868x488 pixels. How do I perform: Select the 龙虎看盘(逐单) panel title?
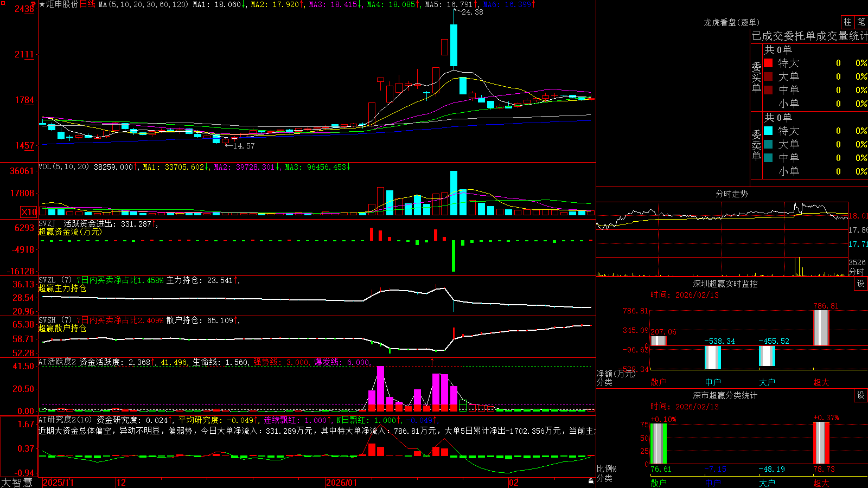pos(731,22)
